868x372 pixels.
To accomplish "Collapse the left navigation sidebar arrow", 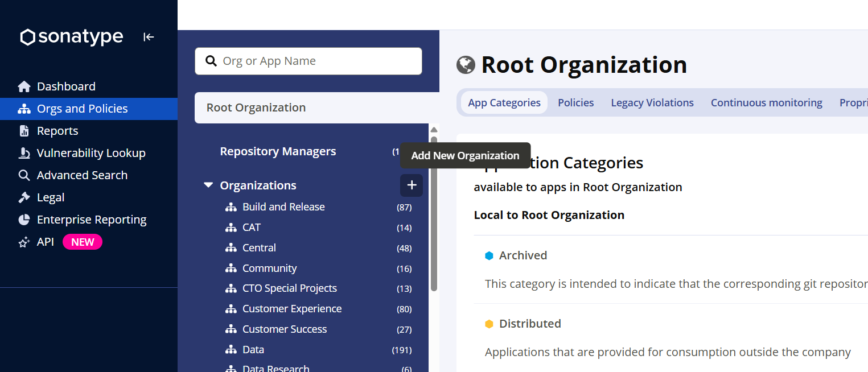I will (x=149, y=37).
